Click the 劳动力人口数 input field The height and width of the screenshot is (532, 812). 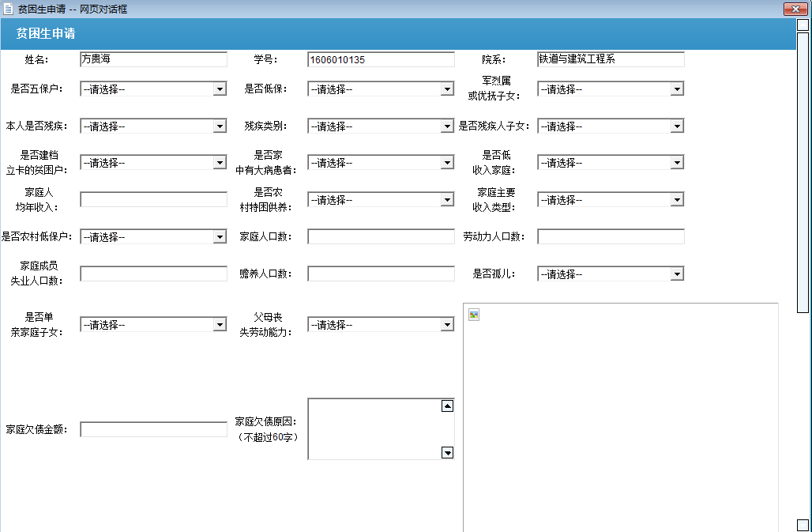pyautogui.click(x=611, y=236)
